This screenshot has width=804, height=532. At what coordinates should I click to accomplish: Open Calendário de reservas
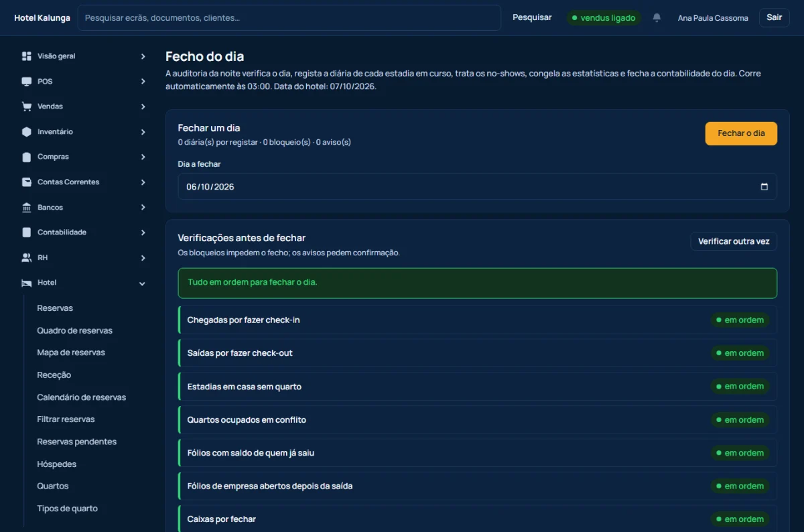tap(81, 397)
